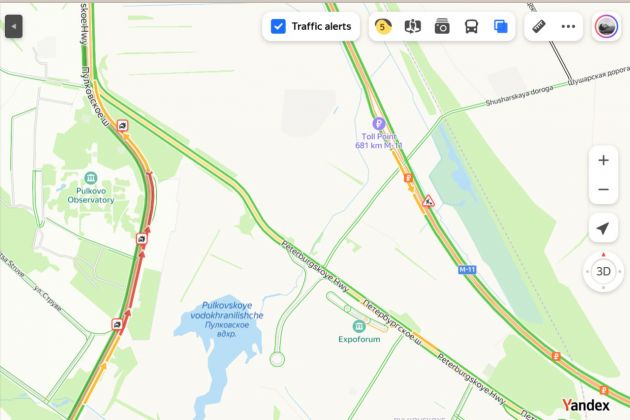Expand the collapsed left side panel
This screenshot has width=630, height=420.
(x=14, y=27)
